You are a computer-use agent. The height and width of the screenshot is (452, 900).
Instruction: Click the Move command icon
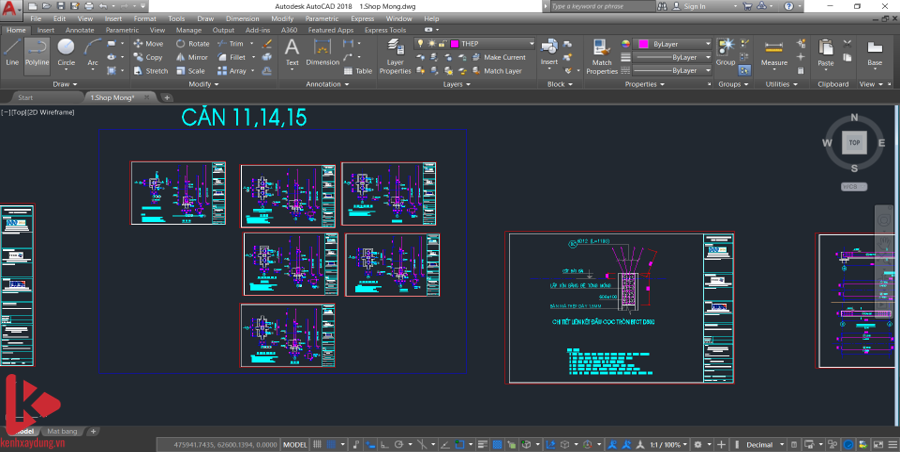pos(148,44)
